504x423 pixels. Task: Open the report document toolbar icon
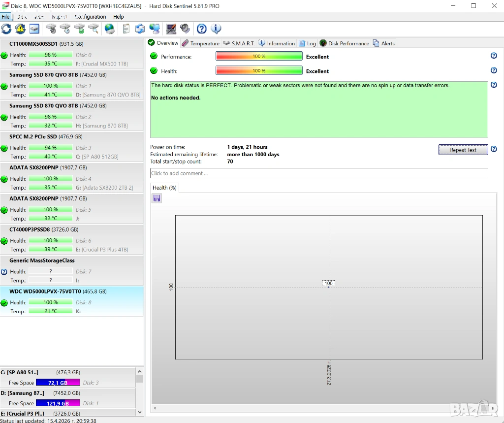point(126,29)
